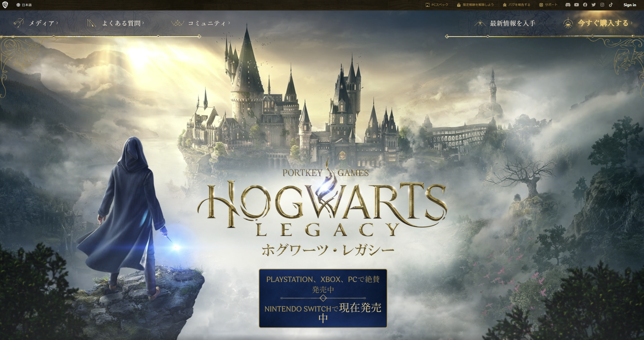
Task: Visit the Facebook page icon
Action: tap(585, 5)
